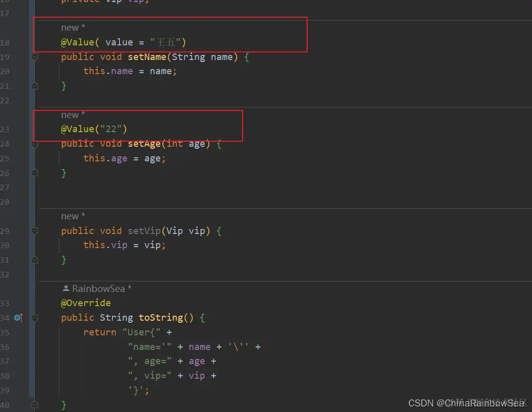
Task: Click the "User{" string literal
Action: 142,332
